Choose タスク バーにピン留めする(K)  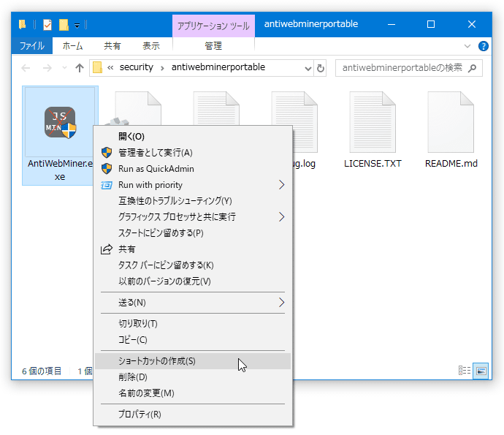coord(193,265)
